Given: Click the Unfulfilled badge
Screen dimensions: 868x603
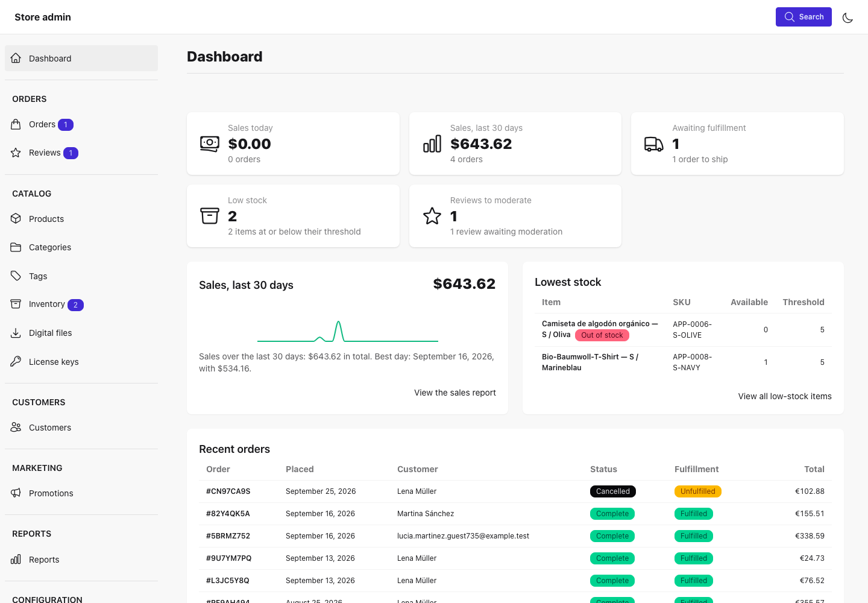Looking at the screenshot, I should (x=698, y=491).
